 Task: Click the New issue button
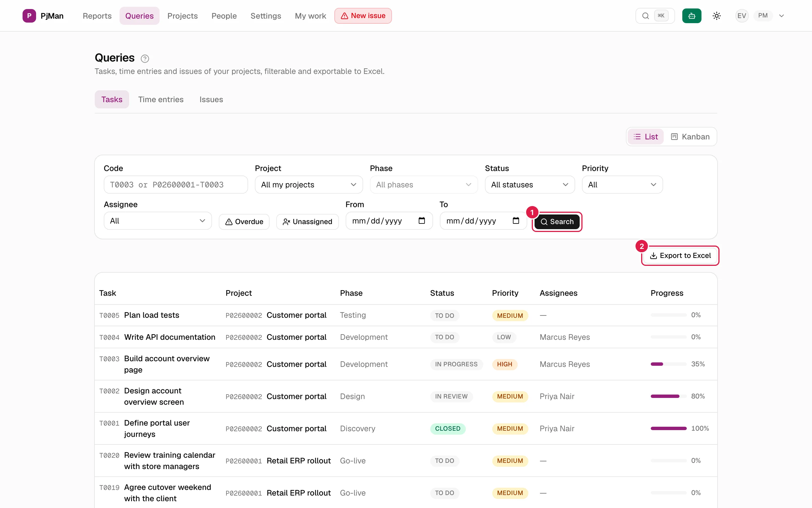click(x=363, y=16)
